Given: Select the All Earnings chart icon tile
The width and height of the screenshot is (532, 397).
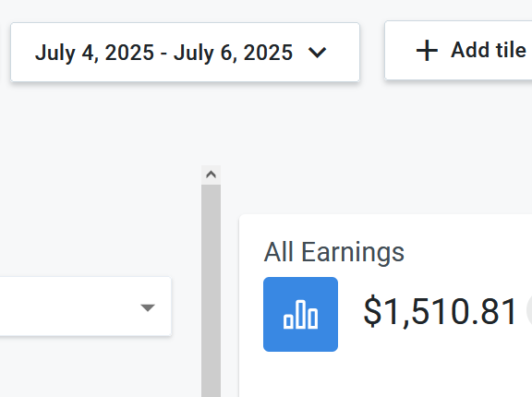Looking at the screenshot, I should 300,314.
